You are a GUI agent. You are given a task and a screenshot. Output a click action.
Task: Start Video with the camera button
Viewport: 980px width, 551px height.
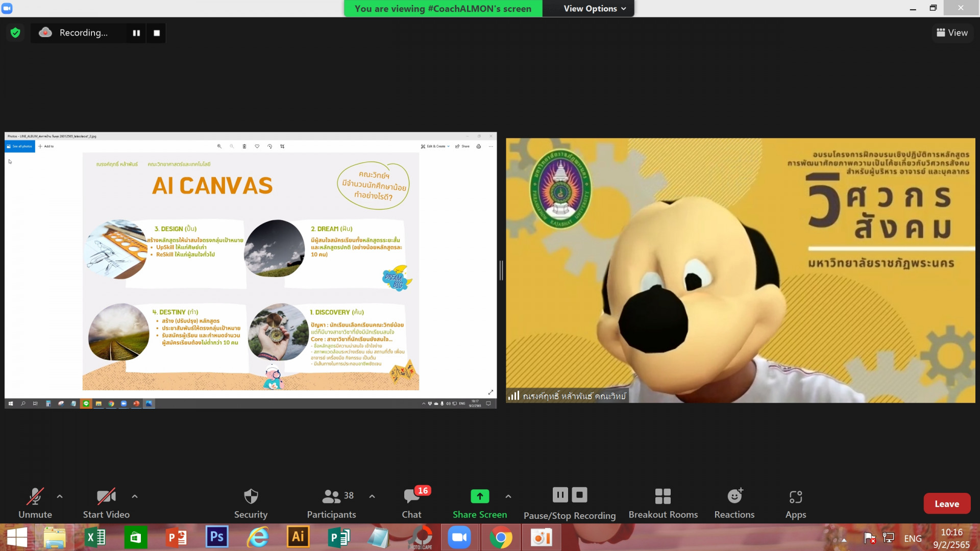tap(106, 504)
